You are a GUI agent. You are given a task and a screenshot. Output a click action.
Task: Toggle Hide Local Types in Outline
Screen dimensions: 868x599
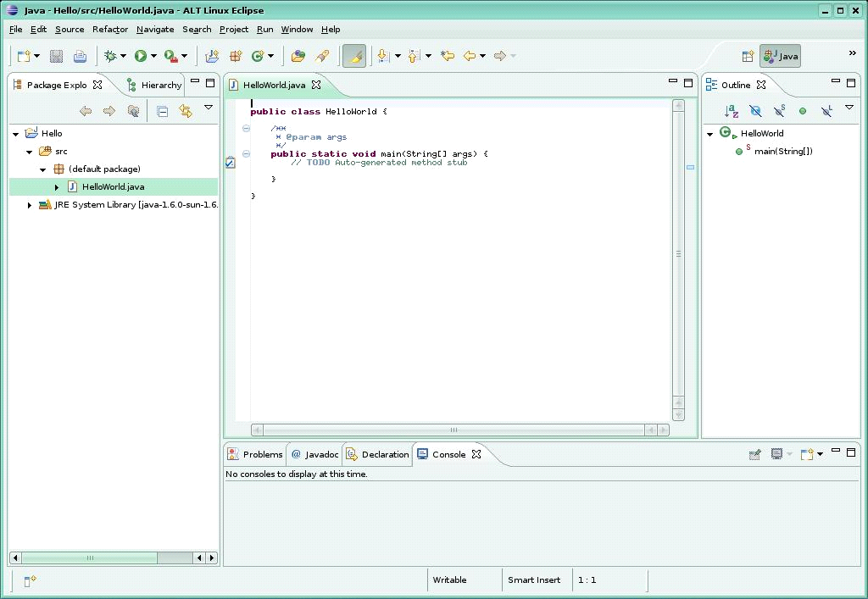(826, 111)
